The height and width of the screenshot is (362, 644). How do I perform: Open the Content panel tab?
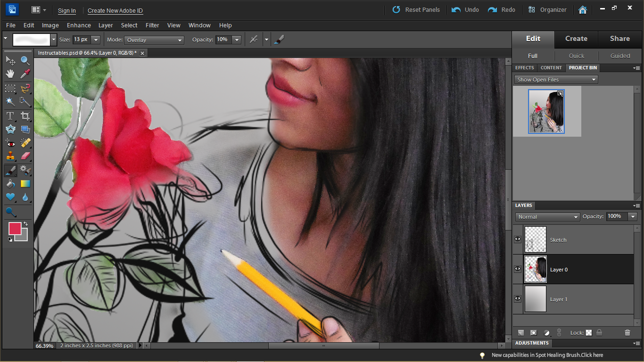pos(551,68)
